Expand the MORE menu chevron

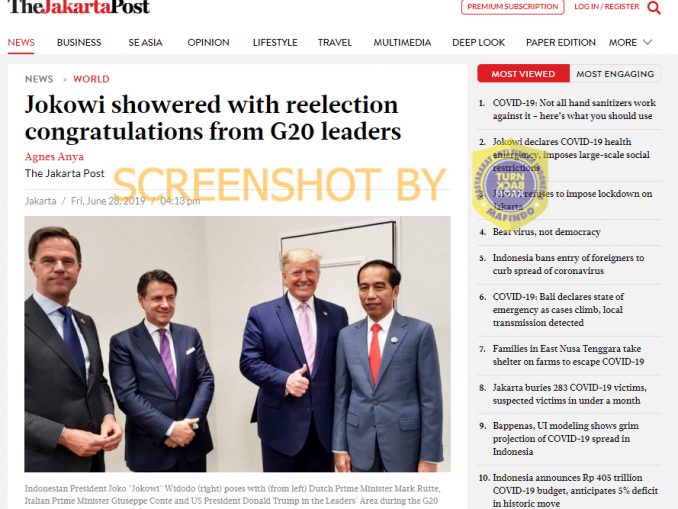click(647, 42)
